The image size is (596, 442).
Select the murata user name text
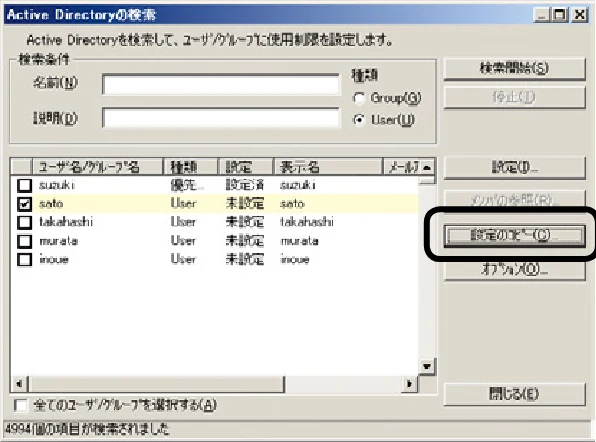[59, 241]
